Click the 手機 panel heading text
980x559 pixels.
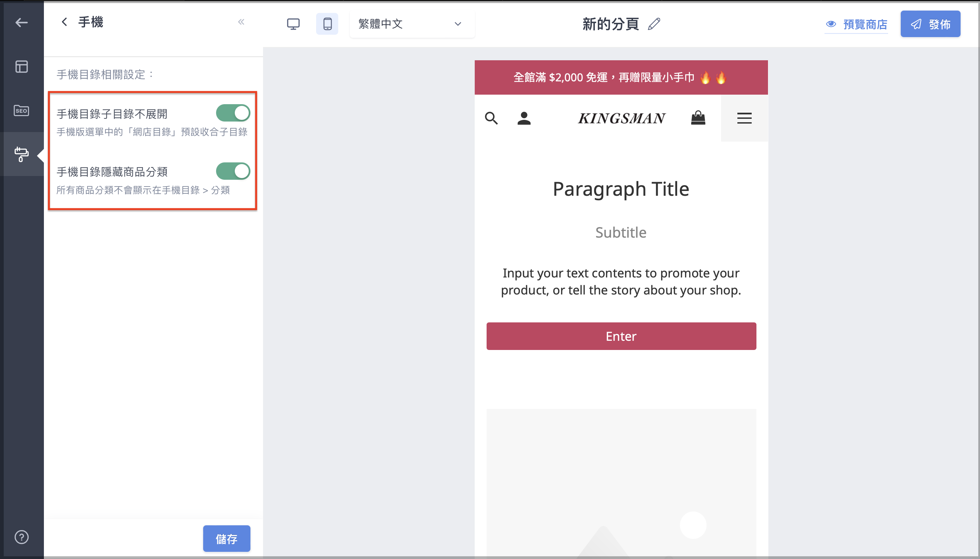91,22
